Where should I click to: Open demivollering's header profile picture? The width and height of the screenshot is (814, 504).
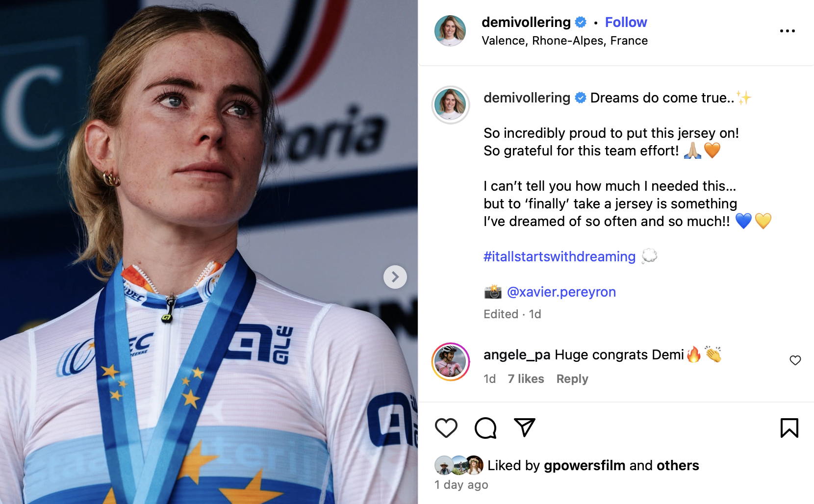[x=450, y=30]
